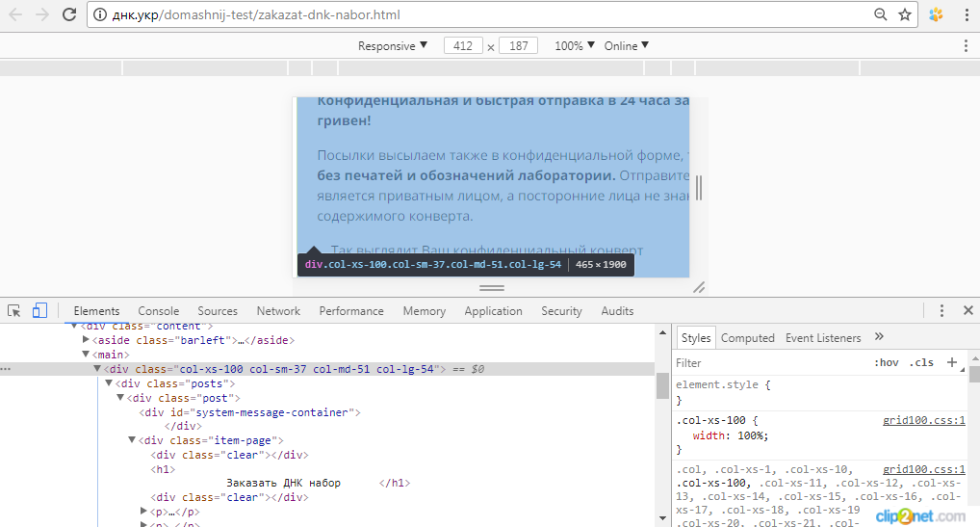
Task: Grab the viewport bottom edge resize handle
Action: [492, 287]
